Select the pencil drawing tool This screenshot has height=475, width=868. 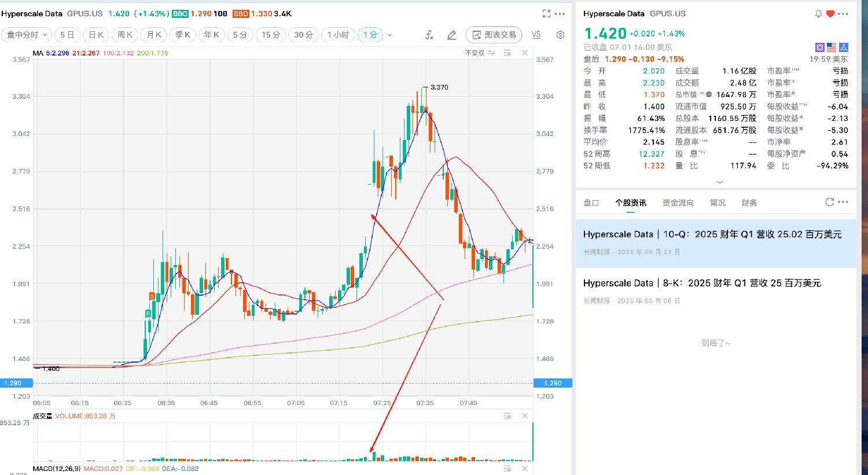452,35
